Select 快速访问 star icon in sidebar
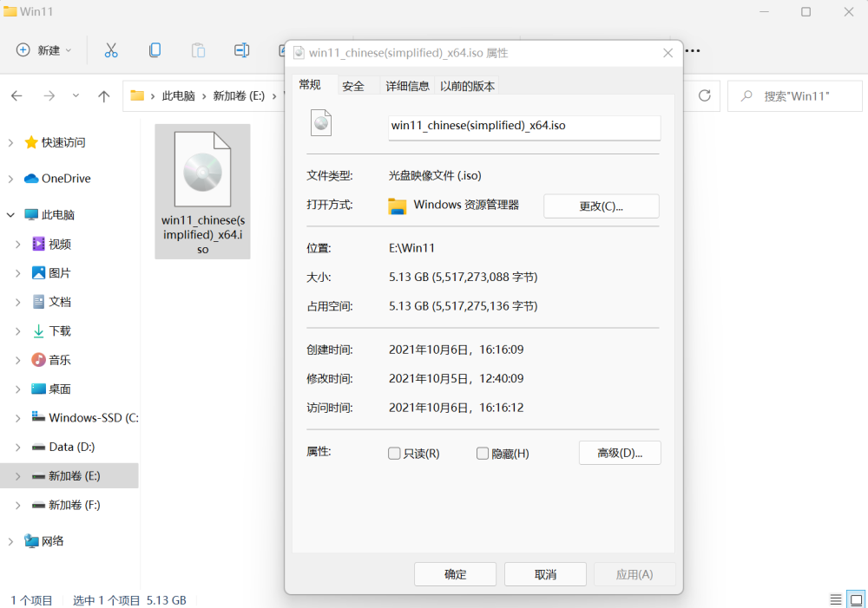This screenshot has height=608, width=868. pos(31,142)
